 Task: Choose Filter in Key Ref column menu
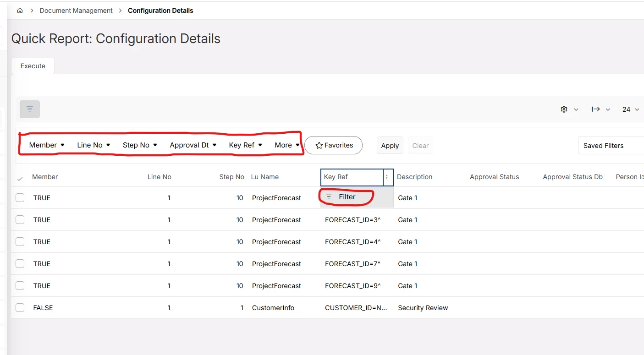point(347,197)
